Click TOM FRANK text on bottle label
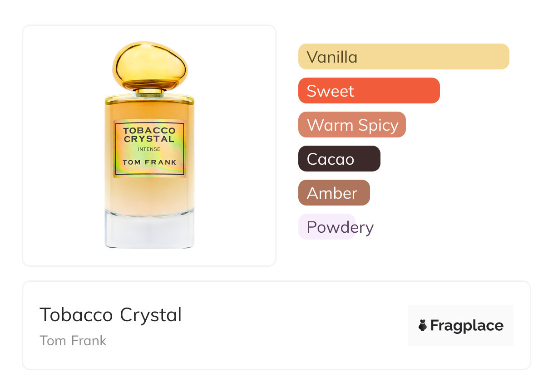 (x=149, y=162)
